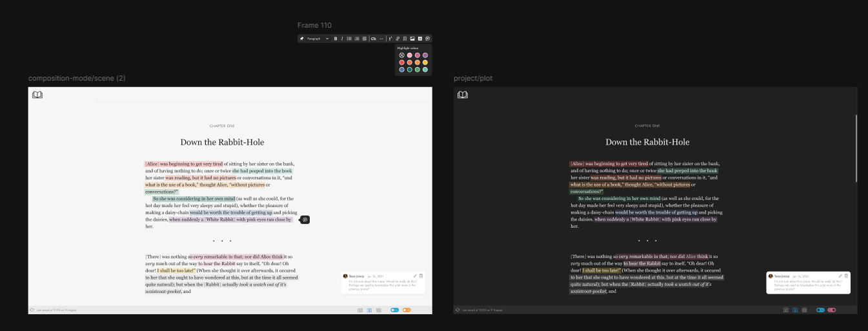Select the 'Frame 110' label
Screen dimensions: 868x331
tap(314, 26)
